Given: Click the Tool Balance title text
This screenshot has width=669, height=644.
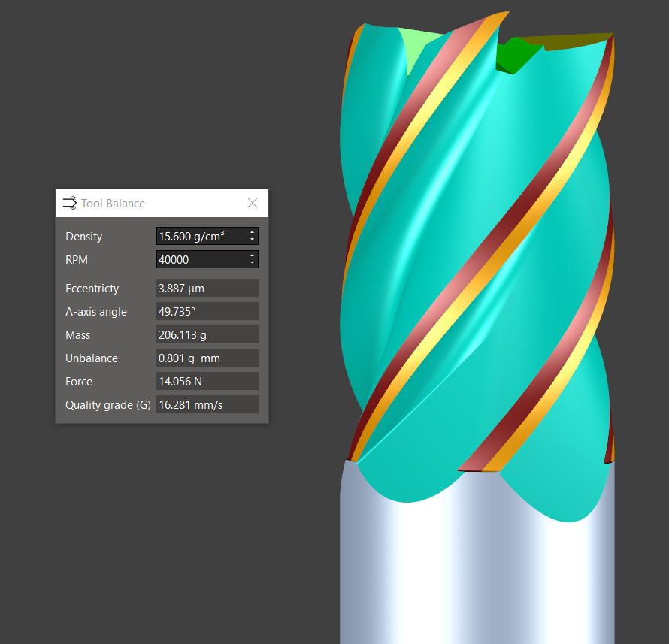Looking at the screenshot, I should [113, 204].
